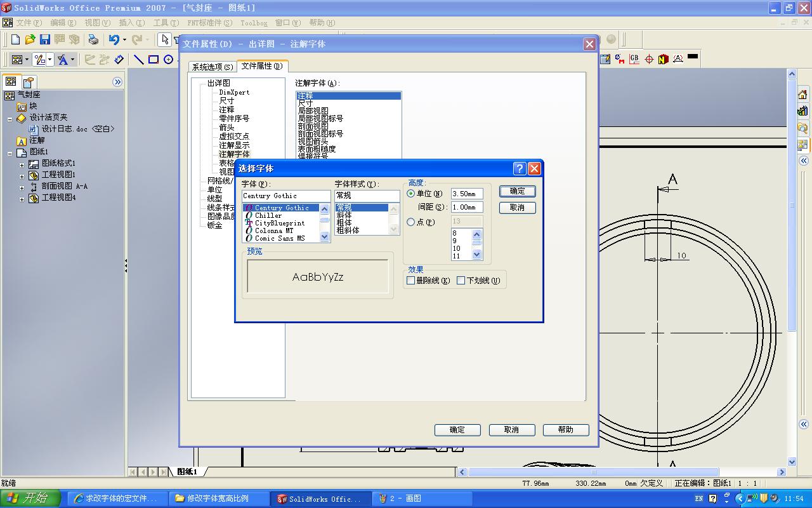Select the Line sketch tool
Screen dimensions: 812x508
point(138,60)
